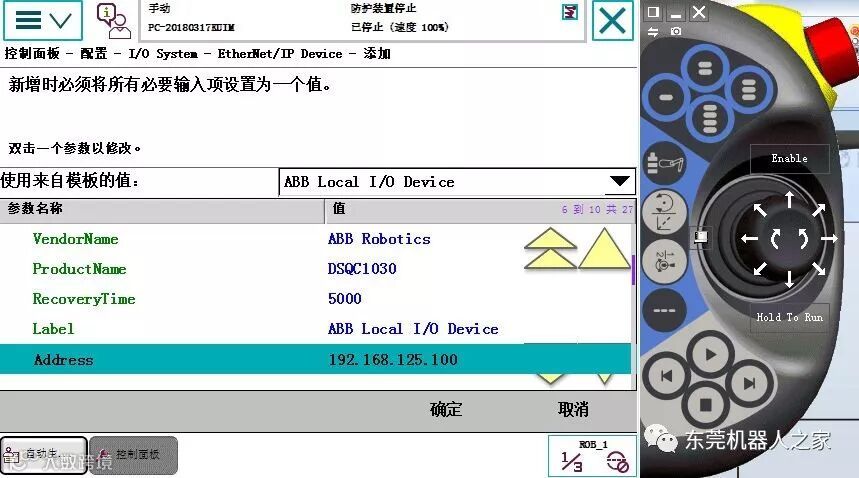The image size is (859, 478).
Task: Click the small checkbox left of joystick
Action: tap(701, 237)
